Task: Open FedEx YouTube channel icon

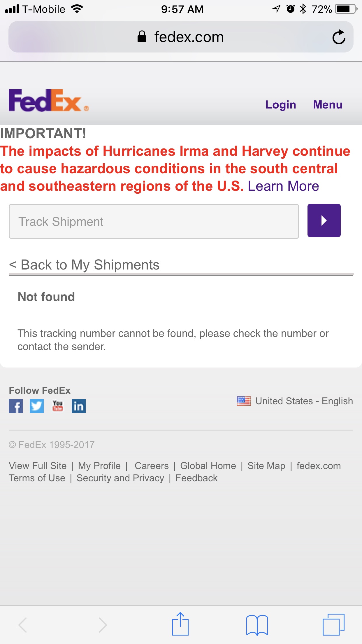Action: pyautogui.click(x=58, y=406)
